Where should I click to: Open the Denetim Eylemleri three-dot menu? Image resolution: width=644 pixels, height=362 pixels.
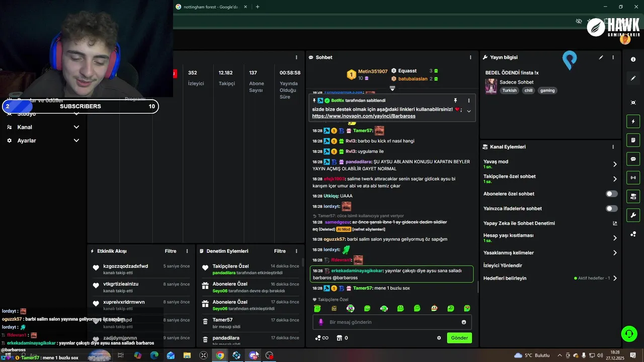click(x=296, y=251)
